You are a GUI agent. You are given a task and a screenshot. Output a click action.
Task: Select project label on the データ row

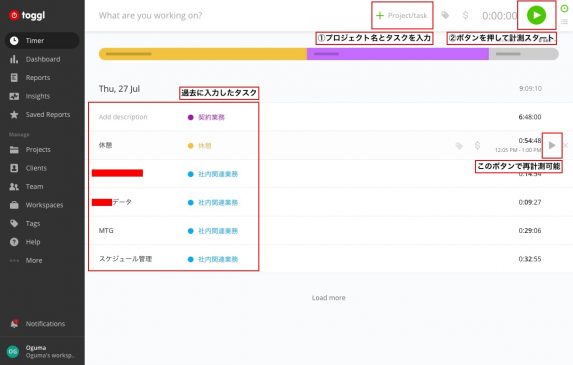tap(218, 202)
